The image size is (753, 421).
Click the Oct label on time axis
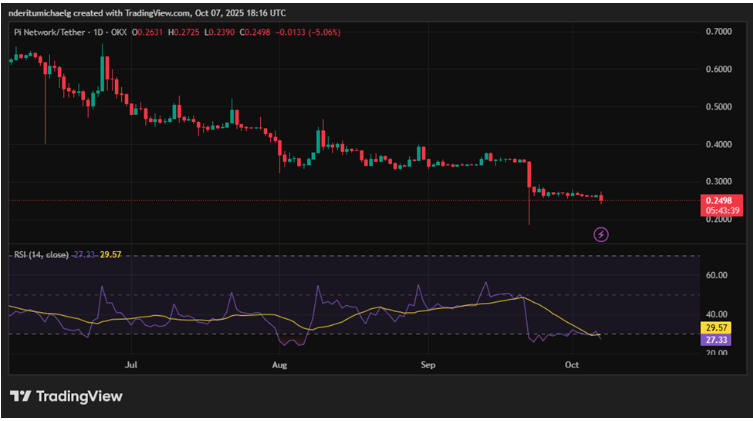(571, 365)
